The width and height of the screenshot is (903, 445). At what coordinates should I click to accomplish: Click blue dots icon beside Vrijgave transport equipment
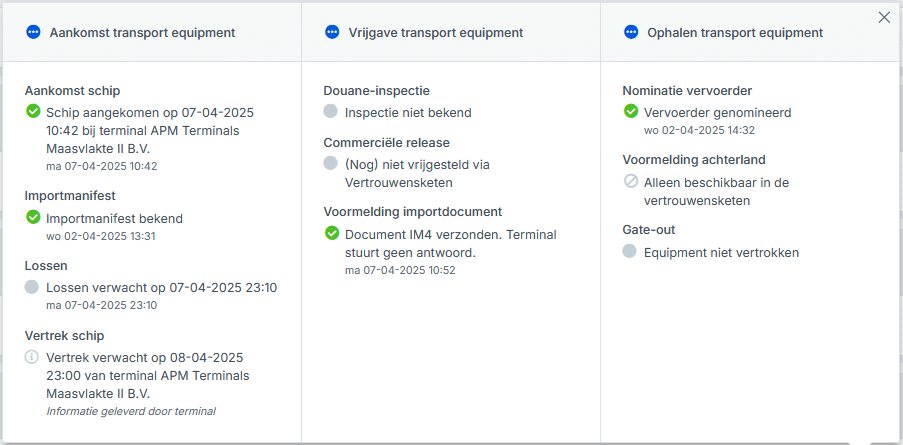(x=332, y=32)
